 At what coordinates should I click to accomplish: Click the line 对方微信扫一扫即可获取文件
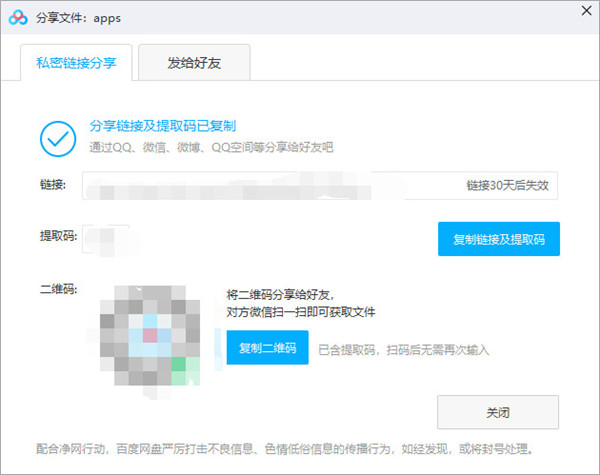(x=301, y=312)
